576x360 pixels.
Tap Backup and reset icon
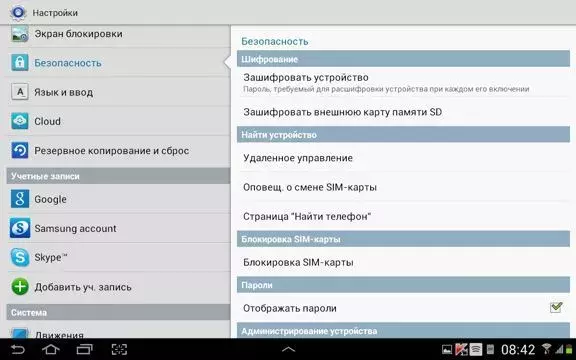(x=19, y=151)
